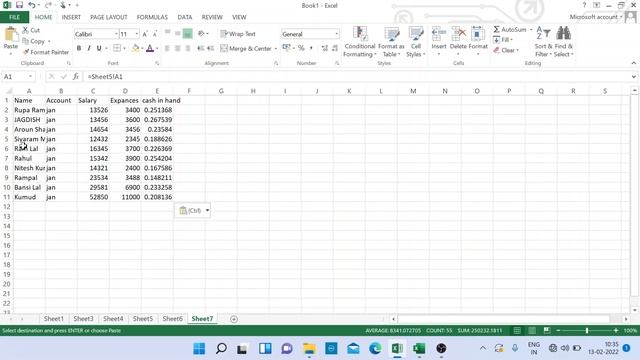Select the Format Painter brush
This screenshot has width=640, height=360.
26,52
